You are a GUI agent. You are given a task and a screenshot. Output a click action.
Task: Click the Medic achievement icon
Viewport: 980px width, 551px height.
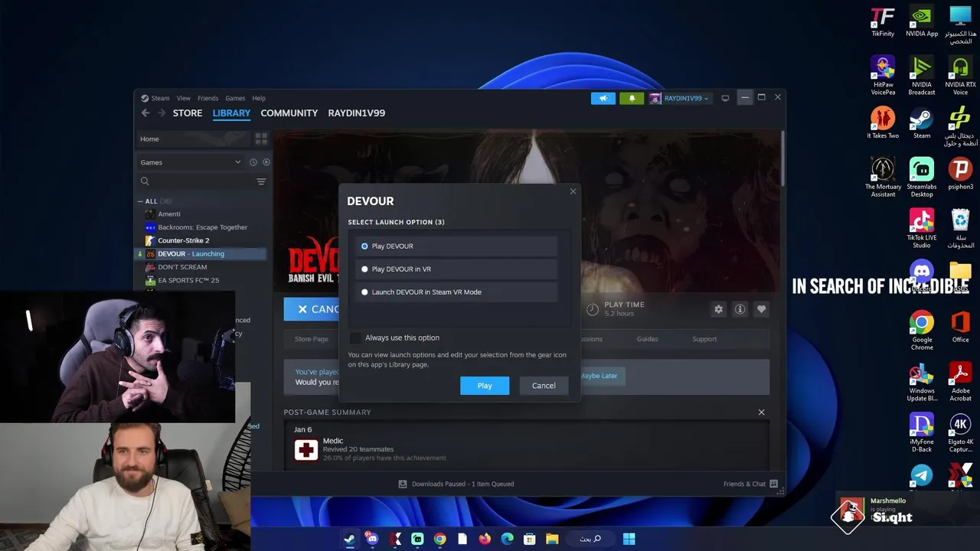pyautogui.click(x=306, y=450)
